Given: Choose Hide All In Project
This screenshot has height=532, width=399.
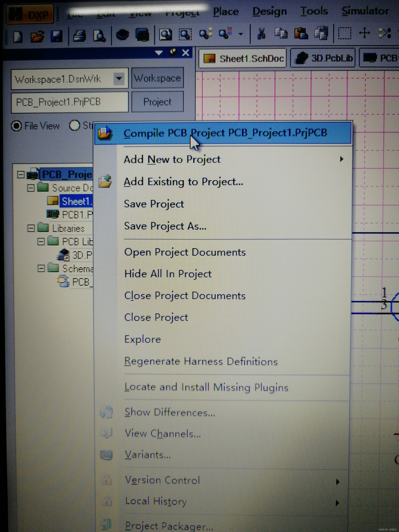Looking at the screenshot, I should pyautogui.click(x=223, y=274).
